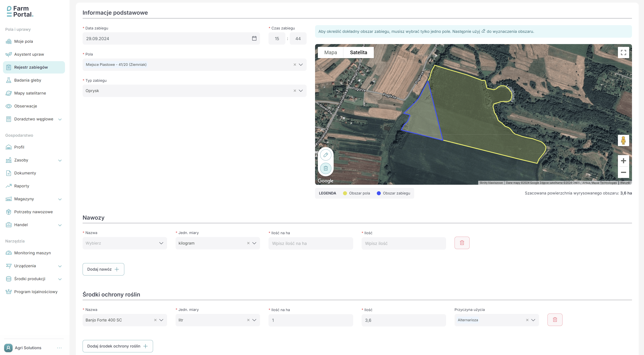Click the minutes field showing 44
This screenshot has height=355, width=644.
298,38
